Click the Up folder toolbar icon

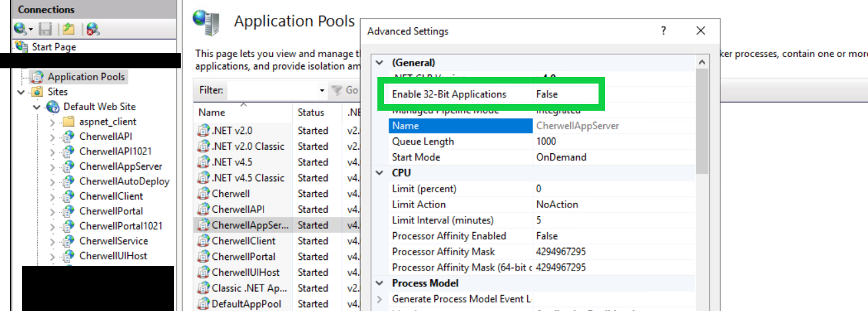[x=68, y=29]
